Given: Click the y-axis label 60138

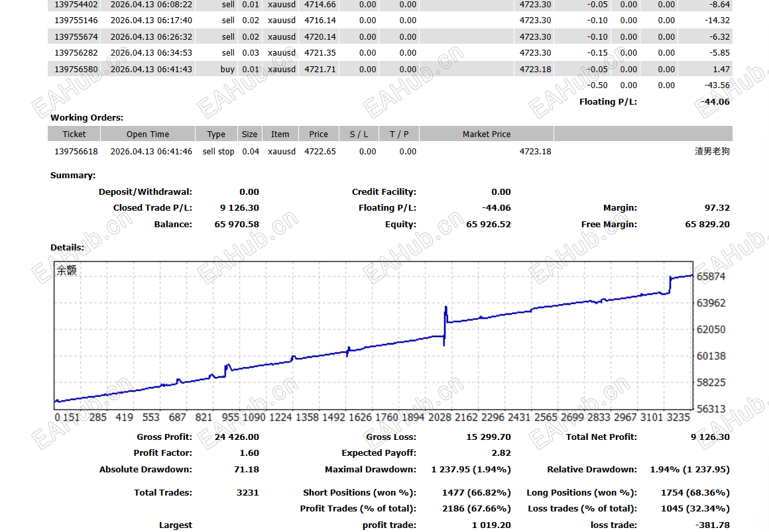Looking at the screenshot, I should 711,356.
